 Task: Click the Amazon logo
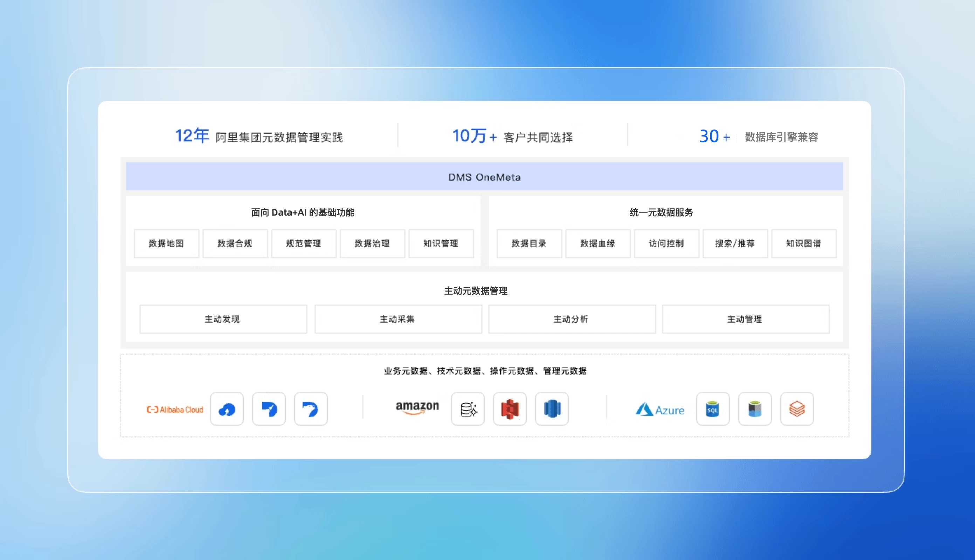417,408
